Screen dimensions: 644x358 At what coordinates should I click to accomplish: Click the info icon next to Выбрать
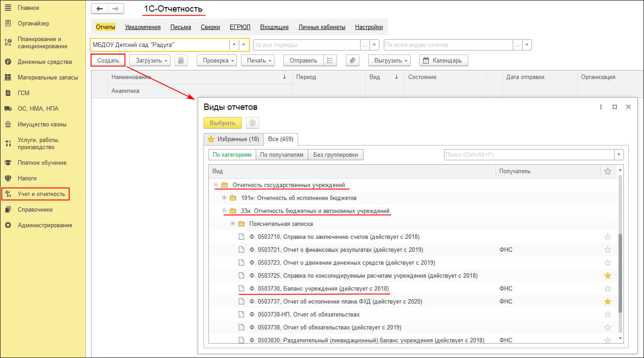252,123
